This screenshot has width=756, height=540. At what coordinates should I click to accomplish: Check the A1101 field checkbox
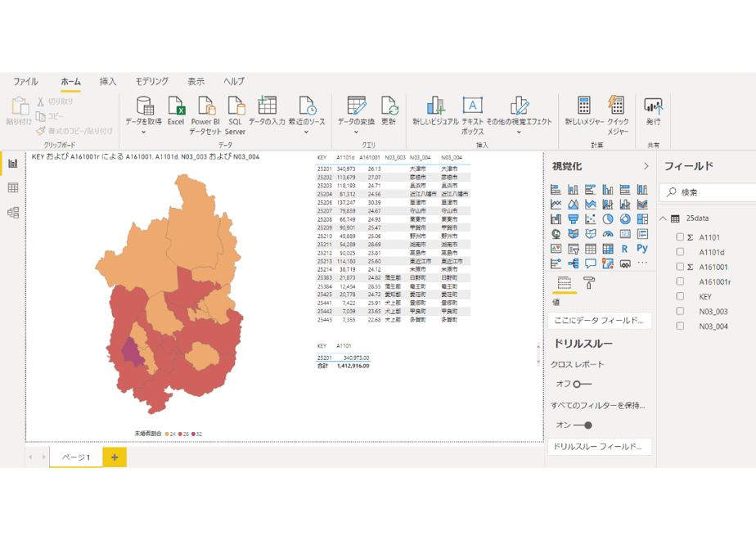[x=680, y=237]
